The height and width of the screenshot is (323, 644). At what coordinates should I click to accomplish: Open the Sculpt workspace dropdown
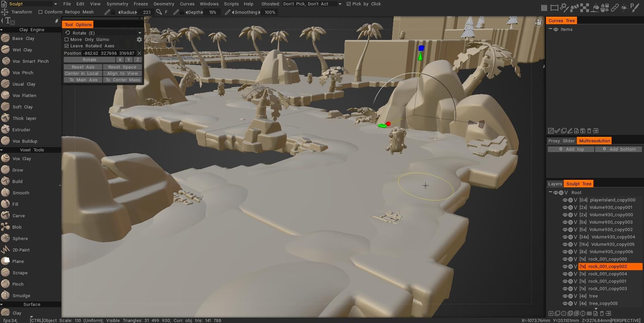point(56,4)
